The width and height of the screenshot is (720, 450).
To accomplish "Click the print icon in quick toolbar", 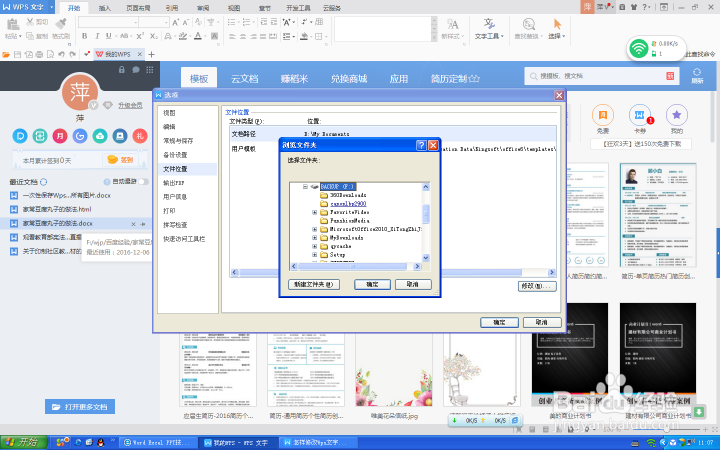I will pos(39,54).
